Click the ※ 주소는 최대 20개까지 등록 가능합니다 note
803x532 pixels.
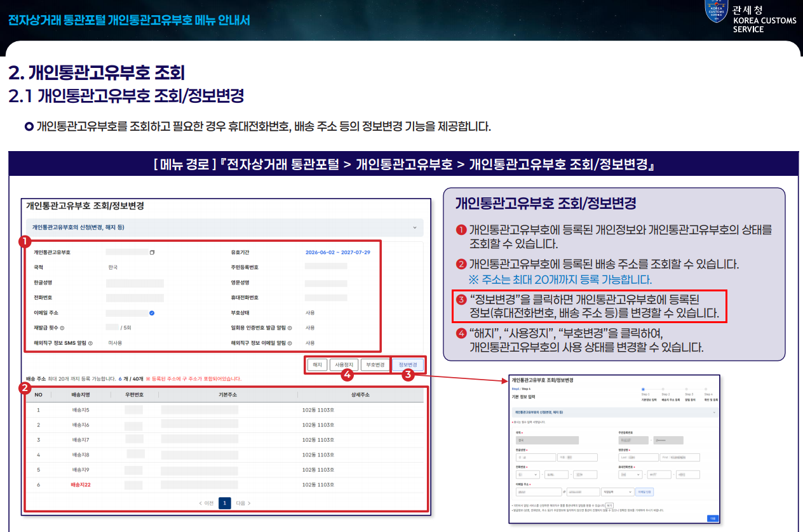point(560,279)
